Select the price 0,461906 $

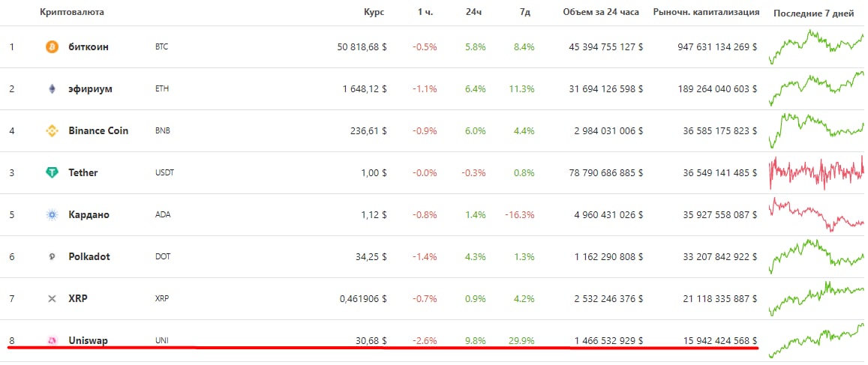(363, 298)
